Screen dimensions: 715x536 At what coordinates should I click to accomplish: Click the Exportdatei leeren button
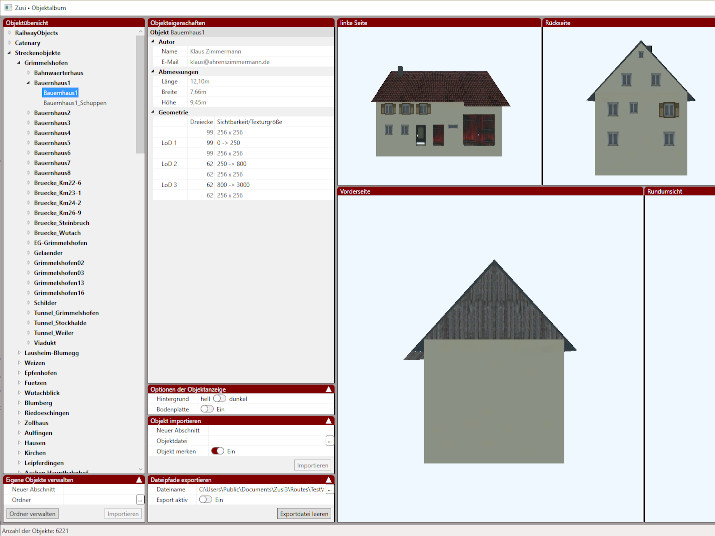coord(303,513)
